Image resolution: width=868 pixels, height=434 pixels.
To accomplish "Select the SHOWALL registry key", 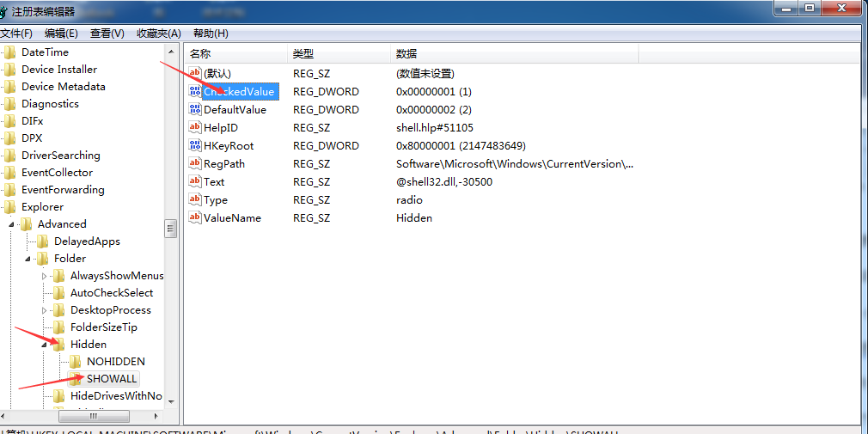I will (x=112, y=379).
